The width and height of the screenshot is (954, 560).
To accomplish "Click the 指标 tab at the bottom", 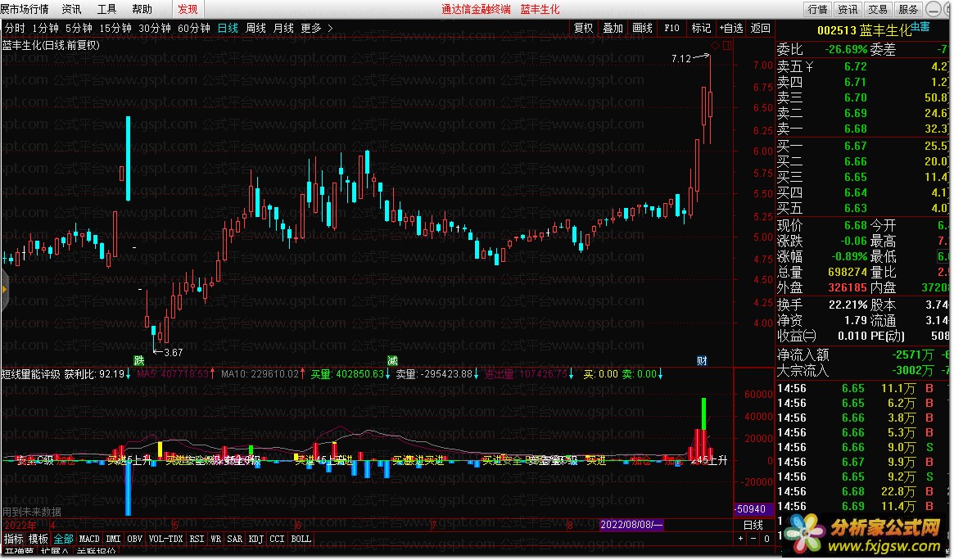I will click(x=13, y=540).
